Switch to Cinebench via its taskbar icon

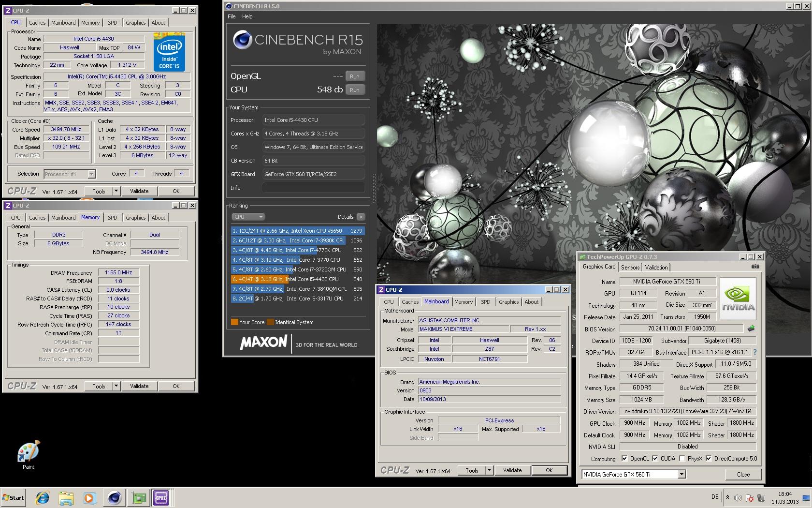(115, 498)
